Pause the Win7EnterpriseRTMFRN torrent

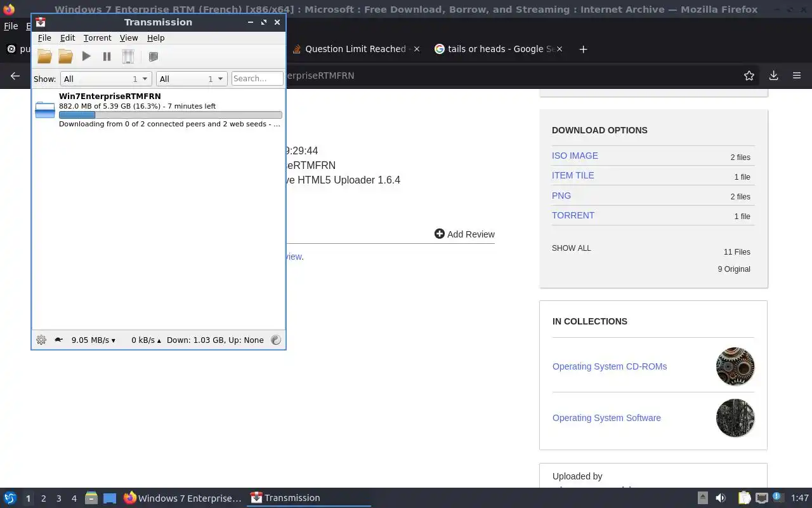pyautogui.click(x=107, y=57)
